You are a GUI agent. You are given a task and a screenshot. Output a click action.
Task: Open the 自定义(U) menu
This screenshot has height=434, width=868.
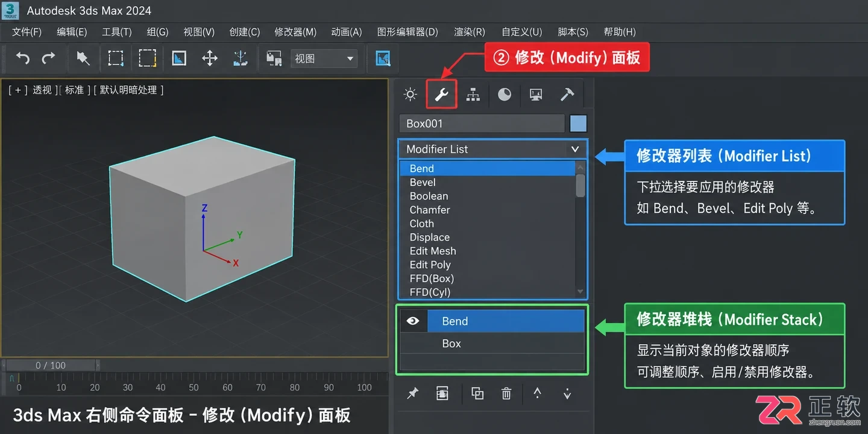pyautogui.click(x=521, y=32)
